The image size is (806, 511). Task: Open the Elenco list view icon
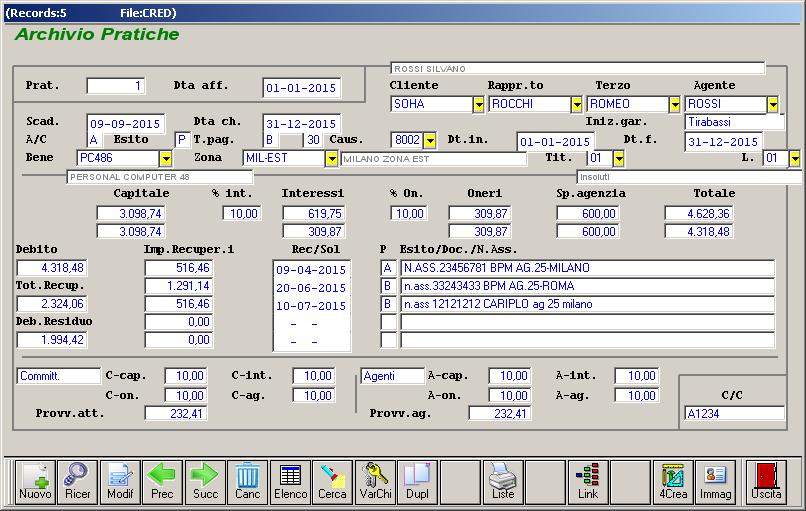(x=290, y=482)
